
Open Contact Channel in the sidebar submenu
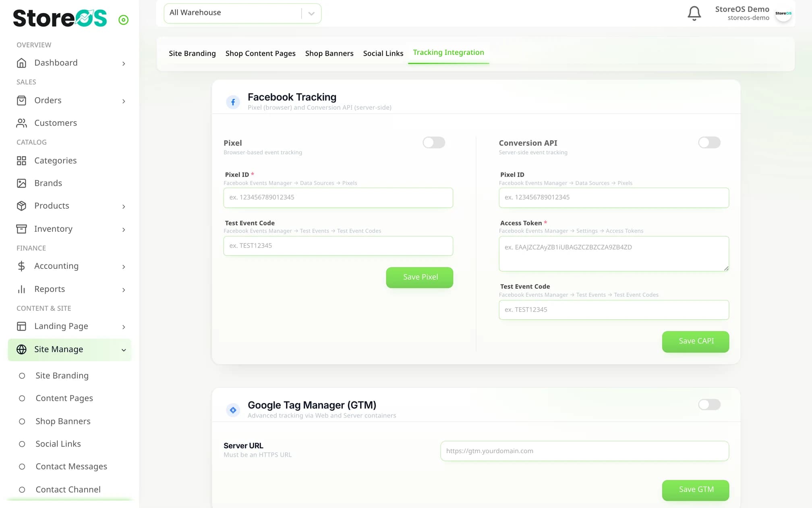point(68,489)
